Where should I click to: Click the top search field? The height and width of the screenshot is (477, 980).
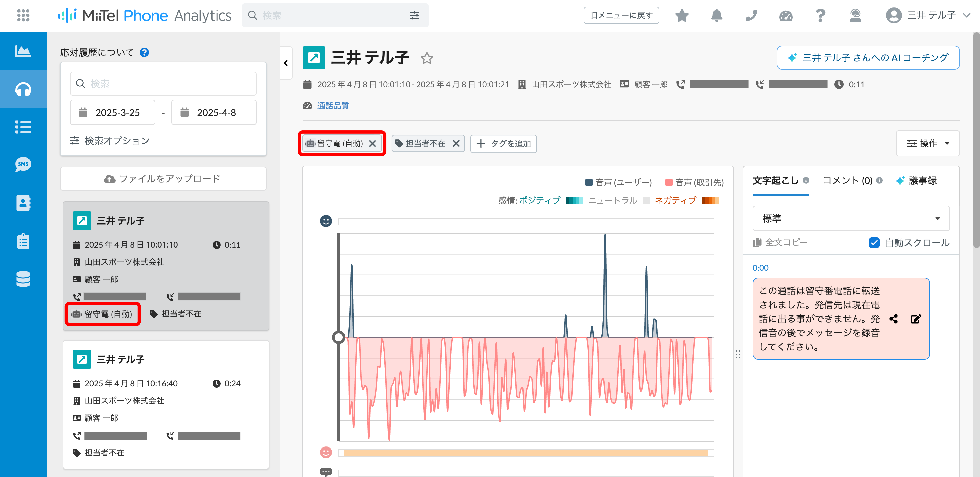coord(335,15)
